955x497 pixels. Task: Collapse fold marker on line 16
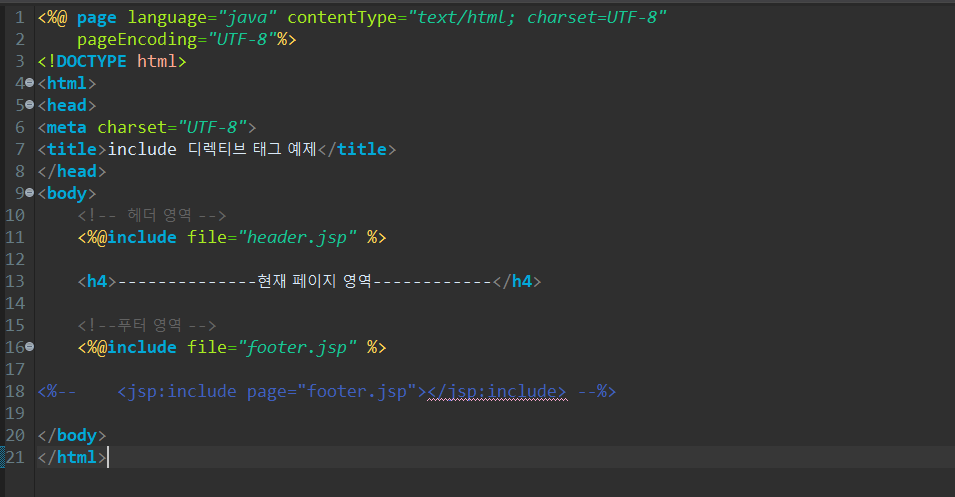click(x=29, y=347)
